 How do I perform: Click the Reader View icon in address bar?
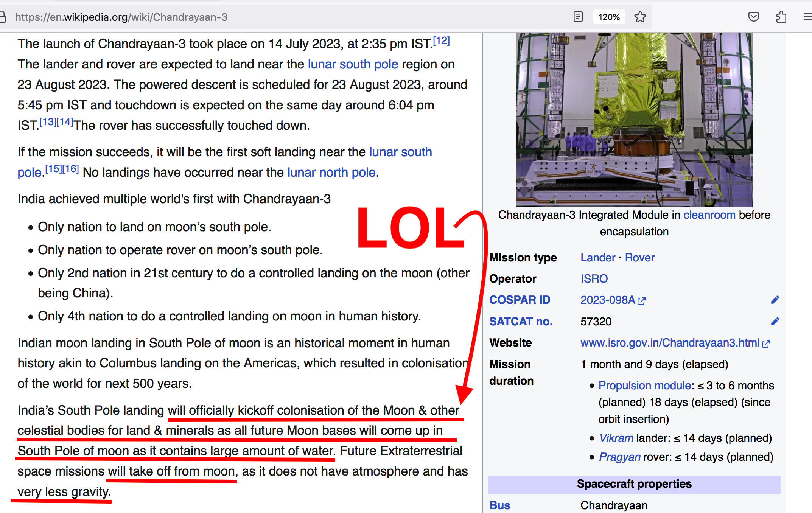(x=578, y=17)
